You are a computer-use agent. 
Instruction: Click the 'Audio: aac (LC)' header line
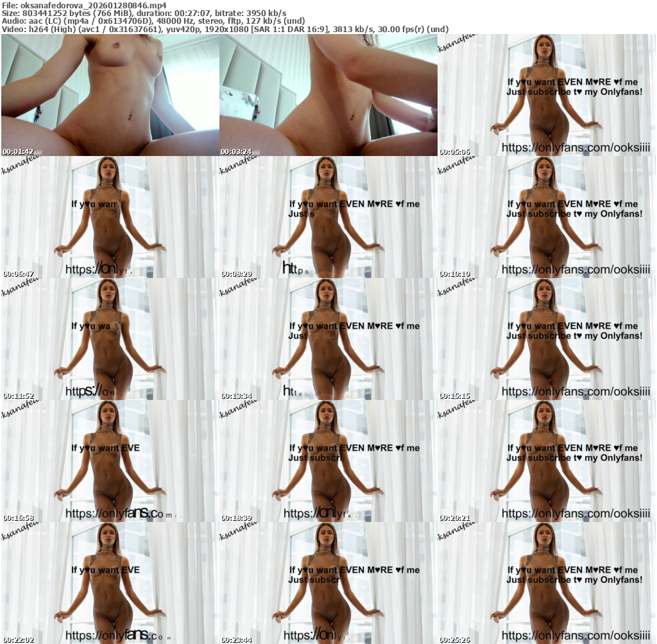click(153, 21)
